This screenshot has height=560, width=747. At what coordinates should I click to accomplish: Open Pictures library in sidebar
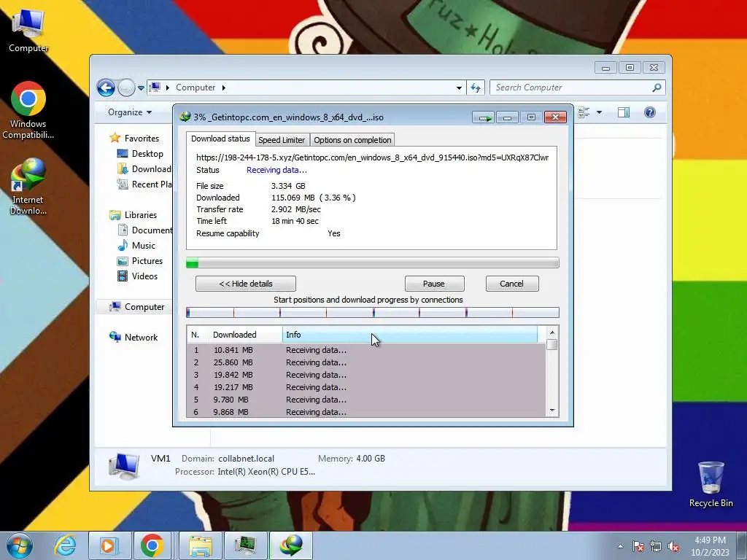[x=140, y=261]
